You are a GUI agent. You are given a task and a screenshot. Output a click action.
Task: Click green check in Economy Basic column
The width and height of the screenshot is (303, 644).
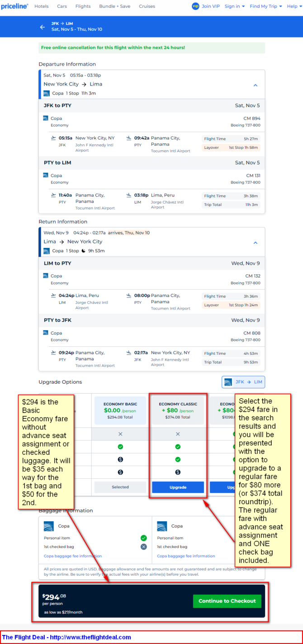pos(120,447)
